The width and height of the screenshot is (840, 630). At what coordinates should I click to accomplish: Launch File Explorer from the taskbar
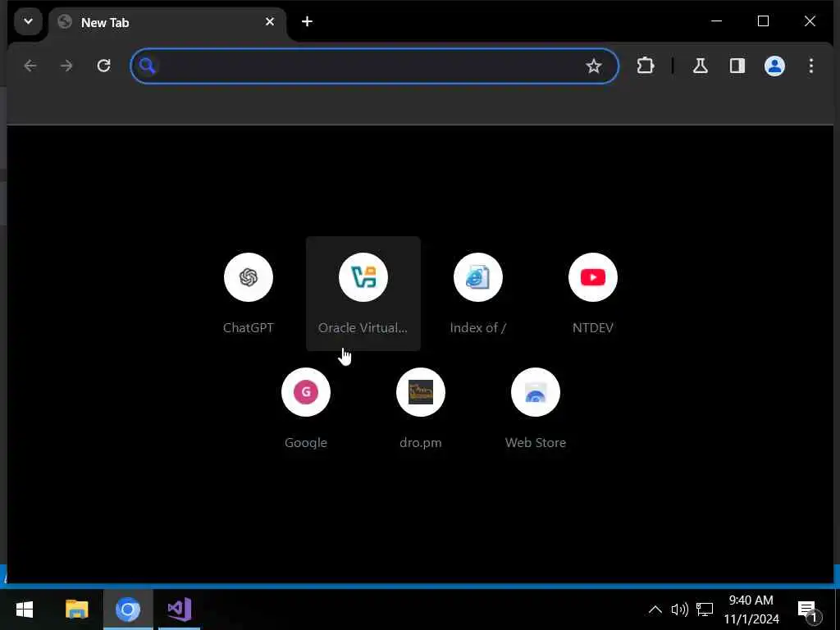(x=76, y=609)
